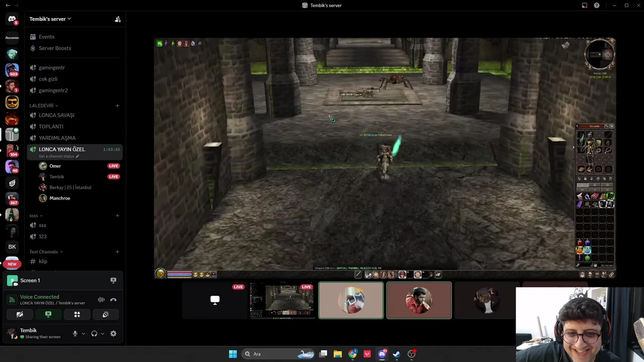The image size is (644, 362).
Task: Click Set a channel status link
Action: pyautogui.click(x=56, y=156)
